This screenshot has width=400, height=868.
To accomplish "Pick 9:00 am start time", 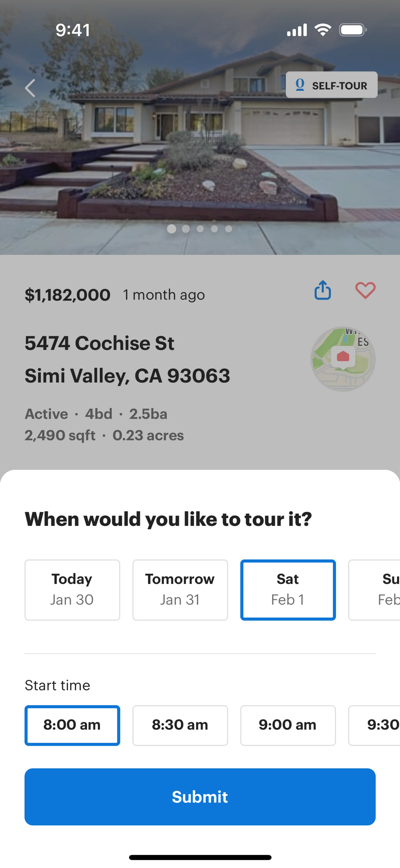I will [x=288, y=725].
